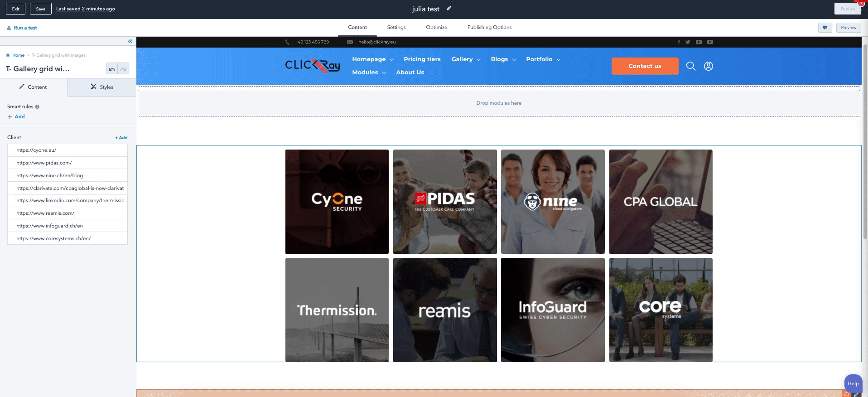This screenshot has height=397, width=868.
Task: Click the Smart rules info icon
Action: 37,107
